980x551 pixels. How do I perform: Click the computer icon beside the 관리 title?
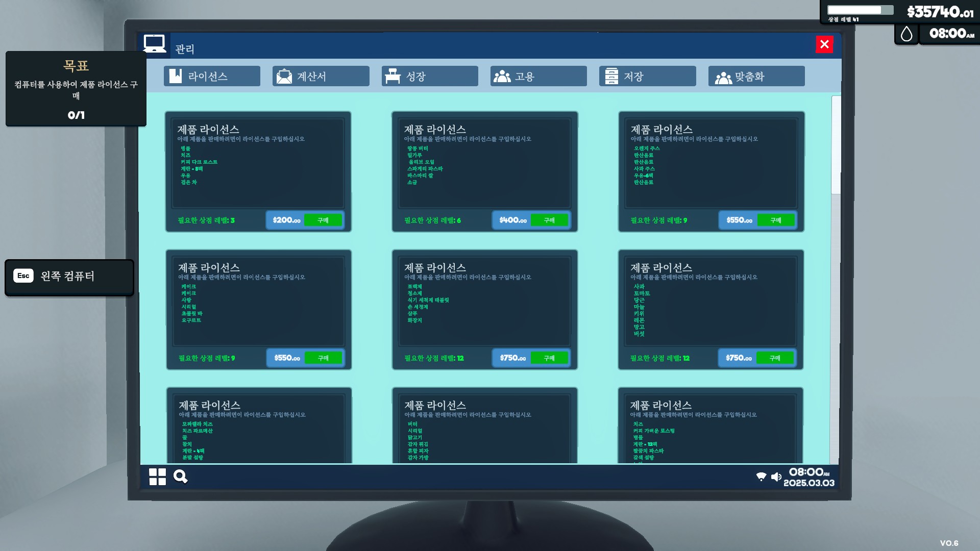point(154,44)
